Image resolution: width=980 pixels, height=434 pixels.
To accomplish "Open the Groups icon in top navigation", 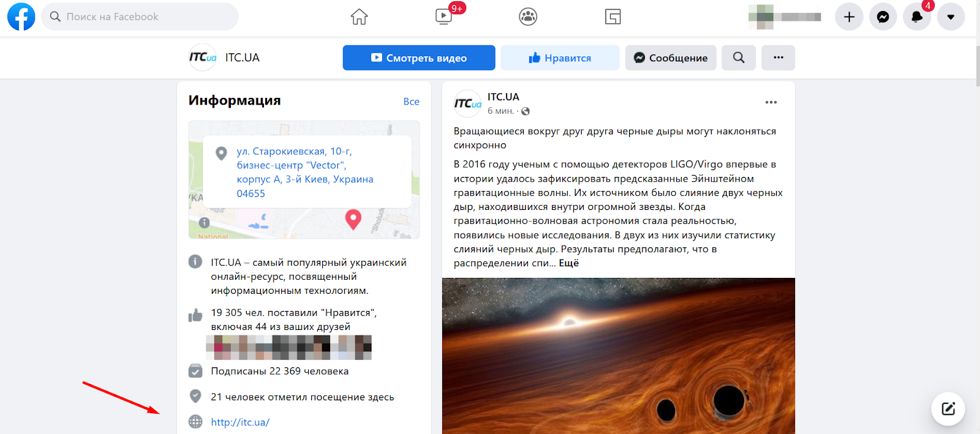I will pos(528,17).
